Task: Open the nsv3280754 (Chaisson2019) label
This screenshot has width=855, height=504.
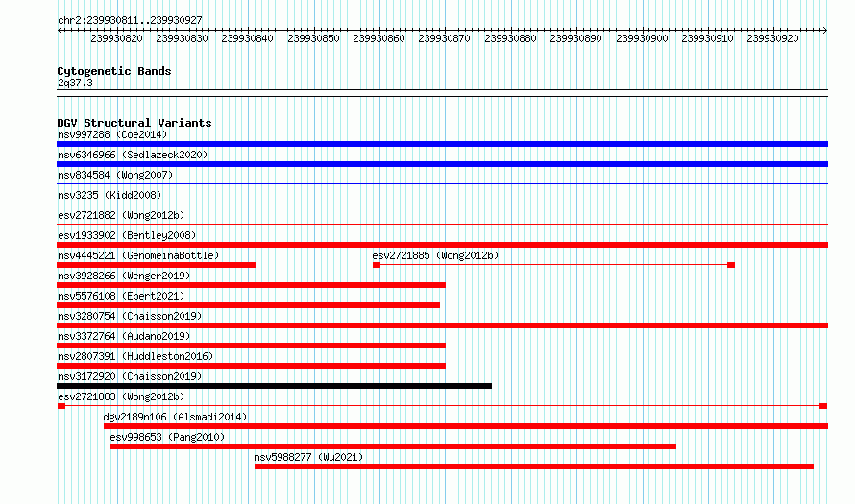Action: (130, 316)
